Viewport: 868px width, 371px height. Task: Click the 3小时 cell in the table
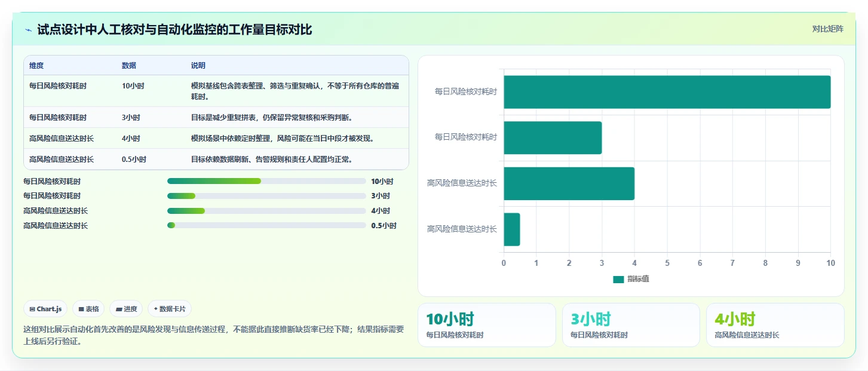tap(131, 117)
